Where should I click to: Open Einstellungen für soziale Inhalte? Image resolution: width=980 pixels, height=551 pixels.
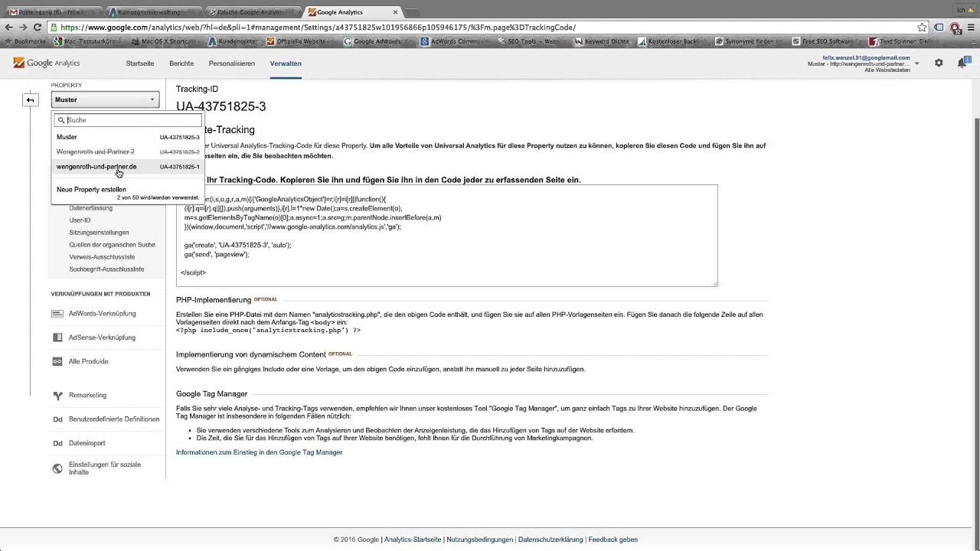pos(105,468)
